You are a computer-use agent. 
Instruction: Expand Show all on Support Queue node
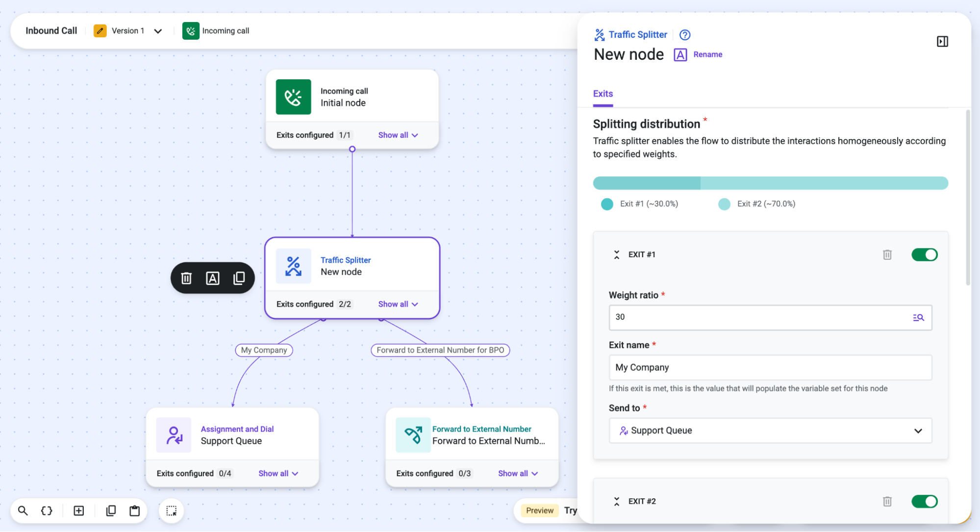278,474
